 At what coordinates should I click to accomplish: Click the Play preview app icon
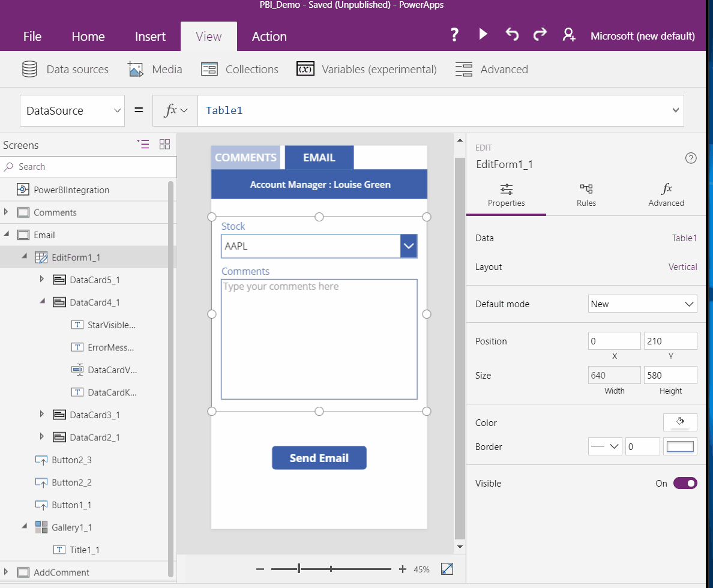483,35
